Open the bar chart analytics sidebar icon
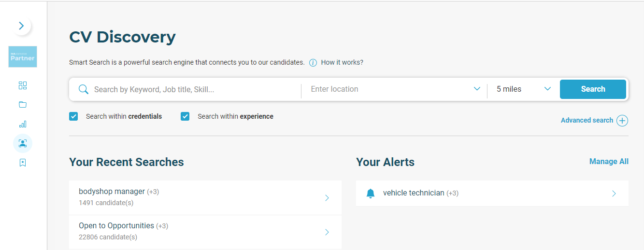This screenshot has height=250, width=644. pyautogui.click(x=23, y=124)
